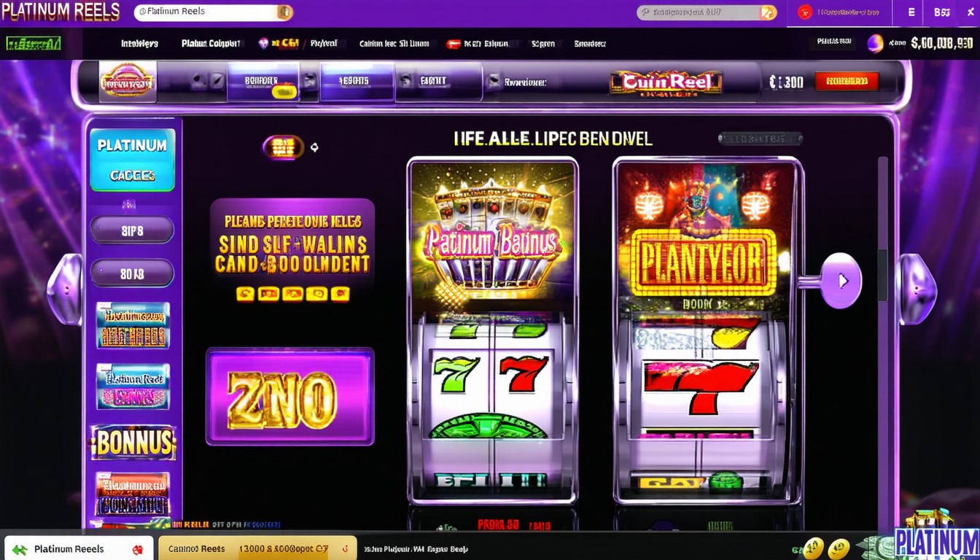Toggle the yellow switch on the toolbar tab
Image resolution: width=980 pixels, height=560 pixels.
coord(284,92)
